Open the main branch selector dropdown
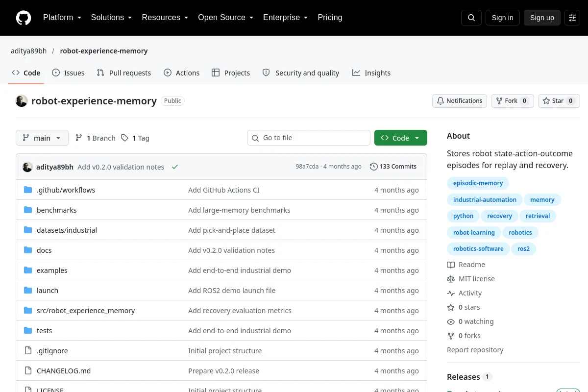 [x=42, y=138]
